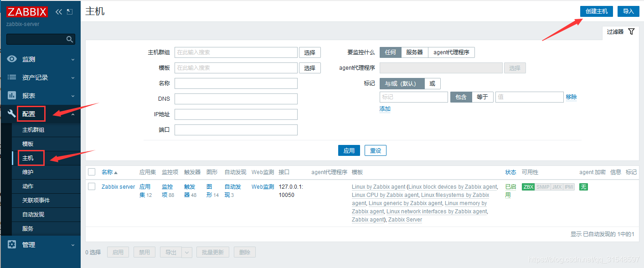Focus the IP地址 filter input

[x=236, y=114]
